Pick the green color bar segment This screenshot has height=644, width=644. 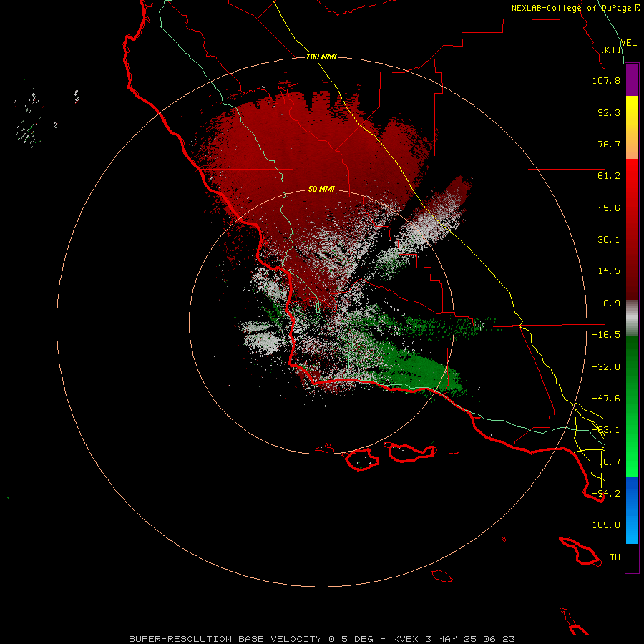[x=632, y=406]
